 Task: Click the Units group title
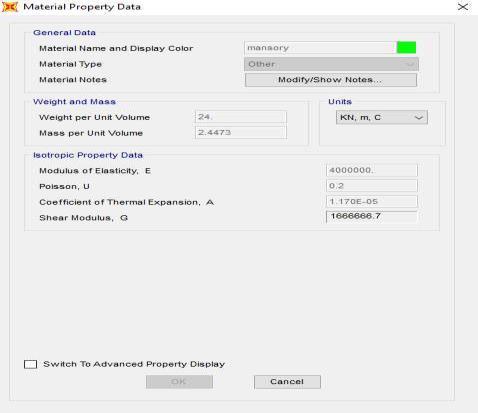tap(340, 102)
